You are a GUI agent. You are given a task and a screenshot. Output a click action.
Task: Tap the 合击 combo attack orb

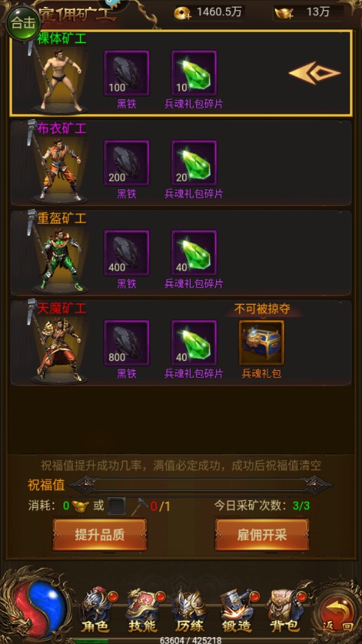pos(22,22)
